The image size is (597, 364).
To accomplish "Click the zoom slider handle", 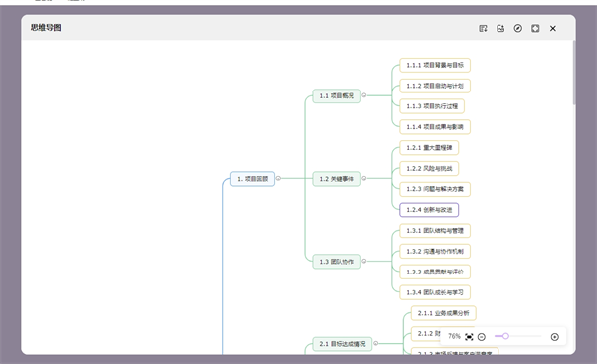I will pos(505,336).
